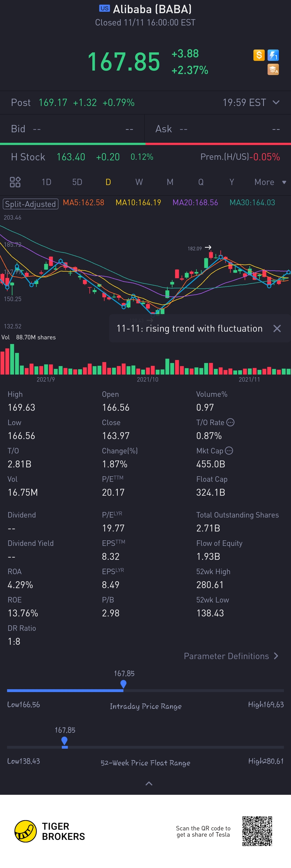This screenshot has height=868, width=291.
Task: Tap the MA20:168.56 indicator
Action: 195,202
